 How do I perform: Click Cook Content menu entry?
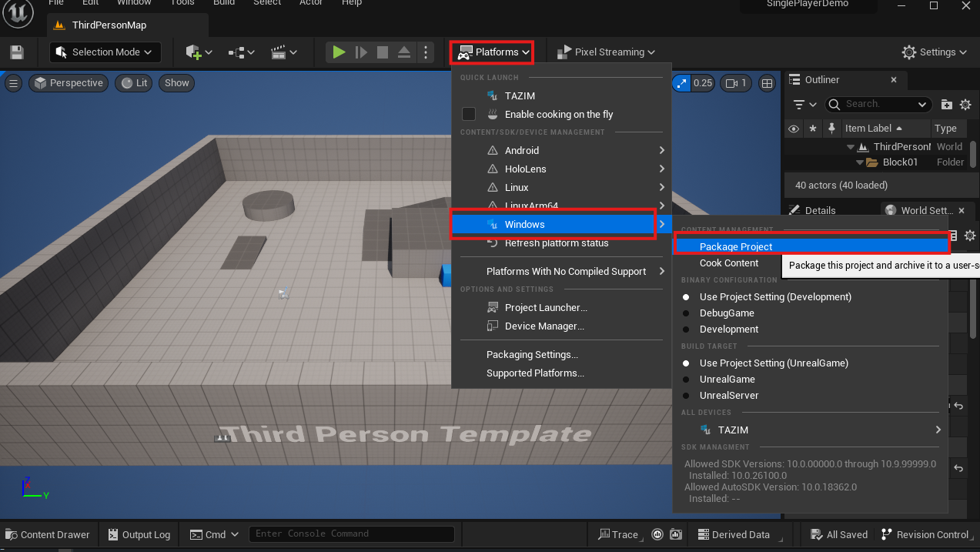(x=728, y=263)
